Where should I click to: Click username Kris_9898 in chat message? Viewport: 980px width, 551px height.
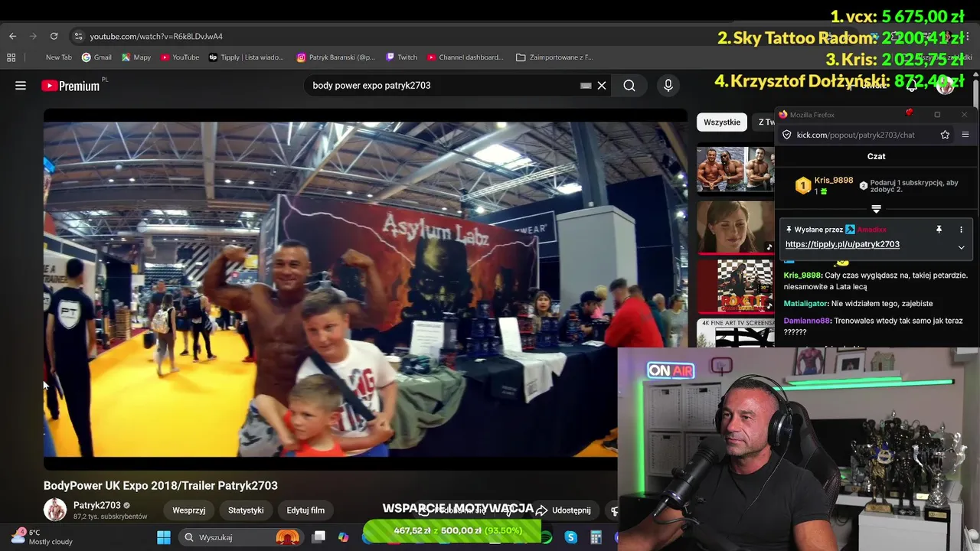click(802, 275)
